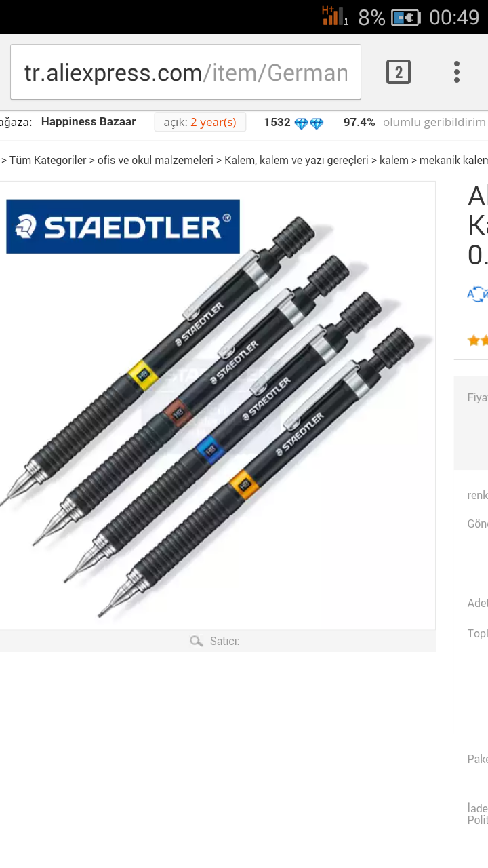488x868 pixels.
Task: Click the 97.4% olumlu geribildirim text
Action: tap(415, 122)
